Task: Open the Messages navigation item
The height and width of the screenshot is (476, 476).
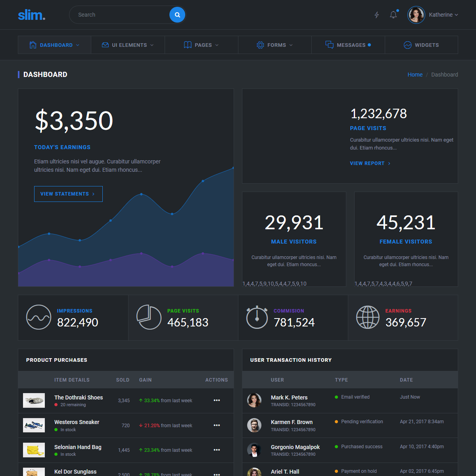Action: [348, 45]
